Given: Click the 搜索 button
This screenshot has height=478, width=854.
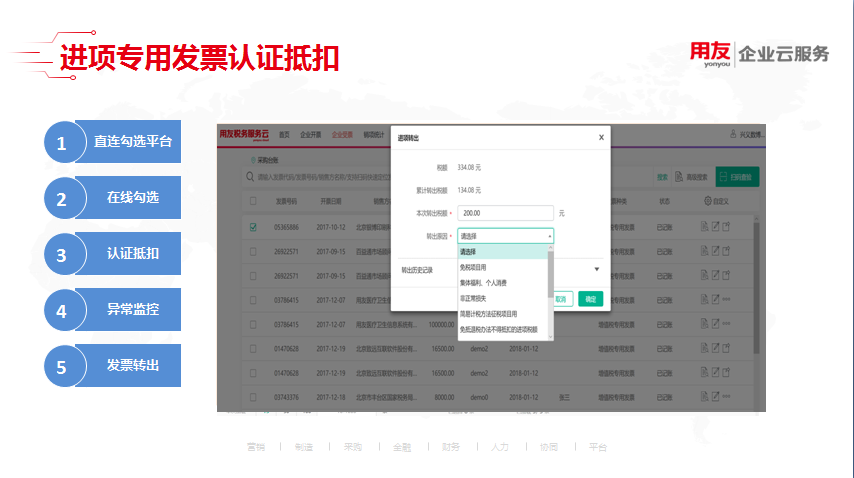Looking at the screenshot, I should [x=662, y=177].
